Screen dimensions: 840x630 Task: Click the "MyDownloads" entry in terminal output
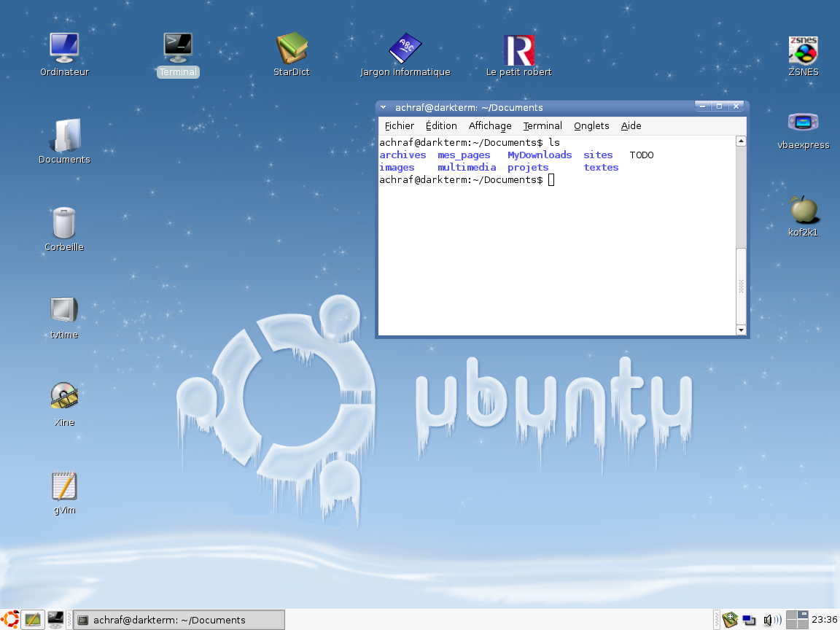540,155
